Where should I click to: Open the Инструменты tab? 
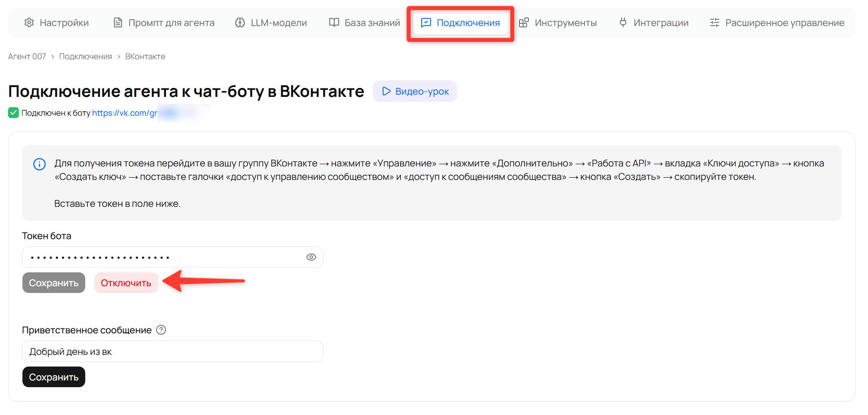click(558, 23)
